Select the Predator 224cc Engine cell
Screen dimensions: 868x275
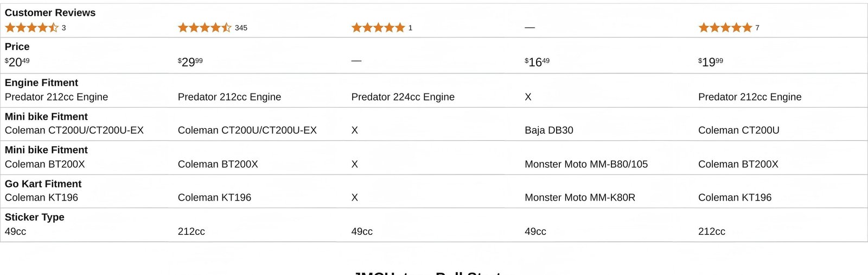403,97
